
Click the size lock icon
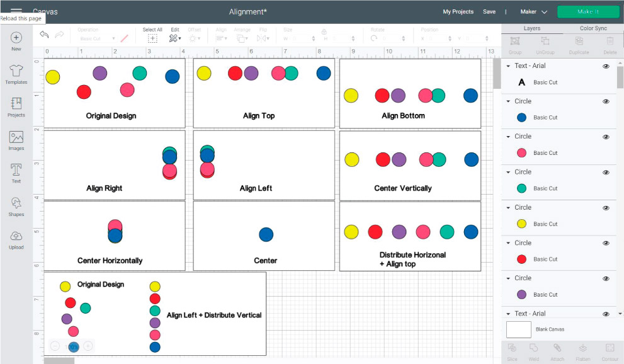pyautogui.click(x=324, y=32)
